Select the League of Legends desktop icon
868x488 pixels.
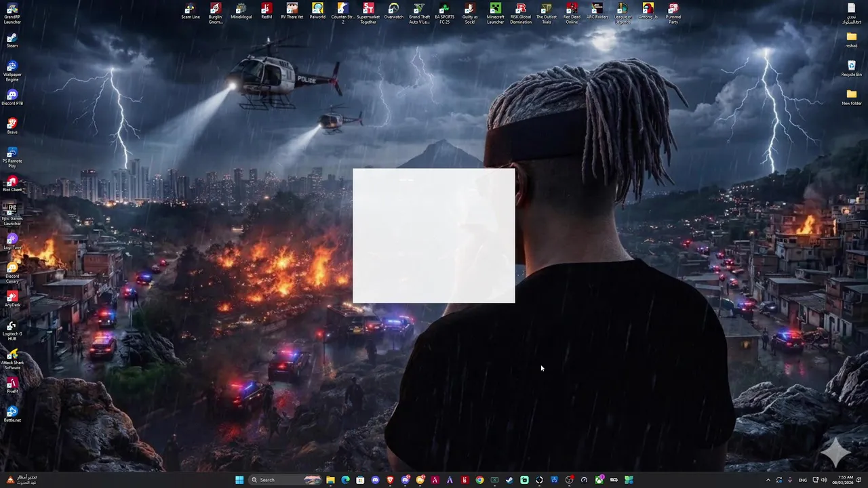623,14
